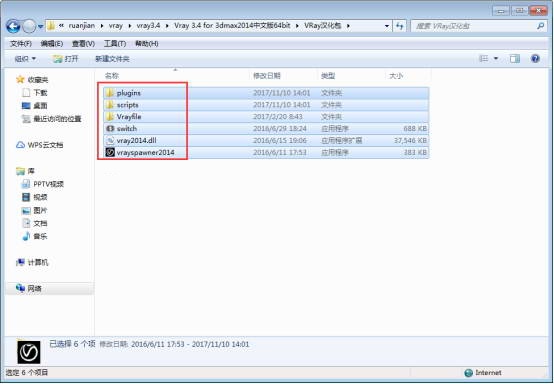
Task: Sort by the 类型 column header
Action: tap(328, 76)
